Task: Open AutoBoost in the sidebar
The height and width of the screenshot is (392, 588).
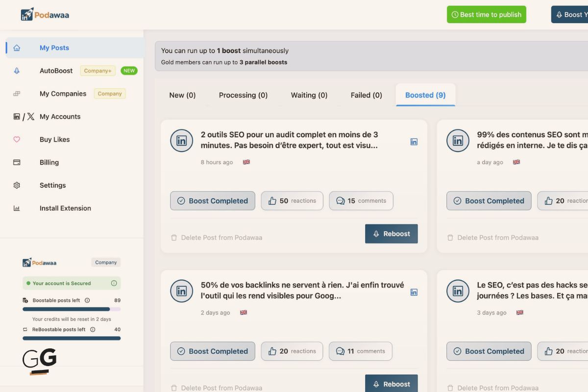Action: [56, 71]
